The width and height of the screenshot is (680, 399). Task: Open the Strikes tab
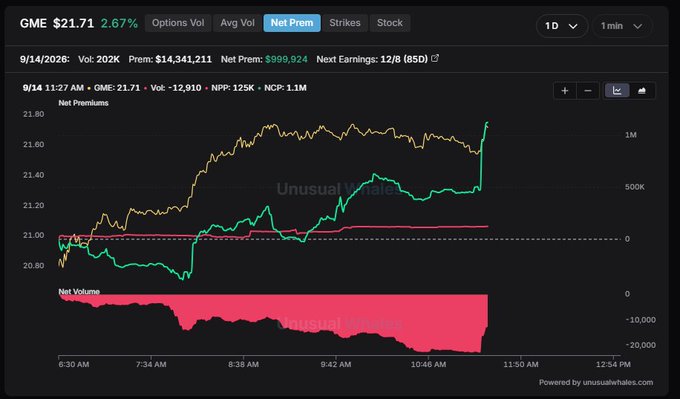click(x=345, y=23)
